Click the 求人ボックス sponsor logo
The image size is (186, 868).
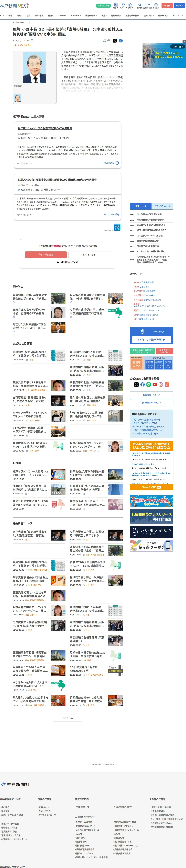117,227
